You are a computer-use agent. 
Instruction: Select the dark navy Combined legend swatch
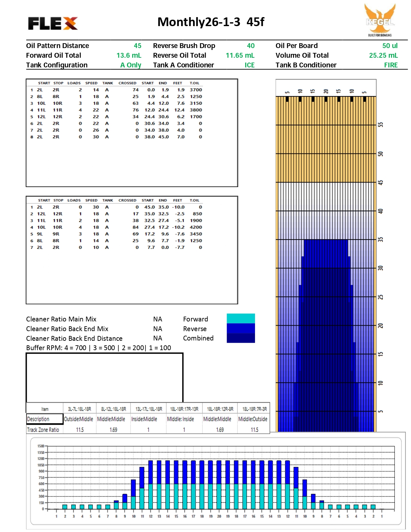click(240, 338)
